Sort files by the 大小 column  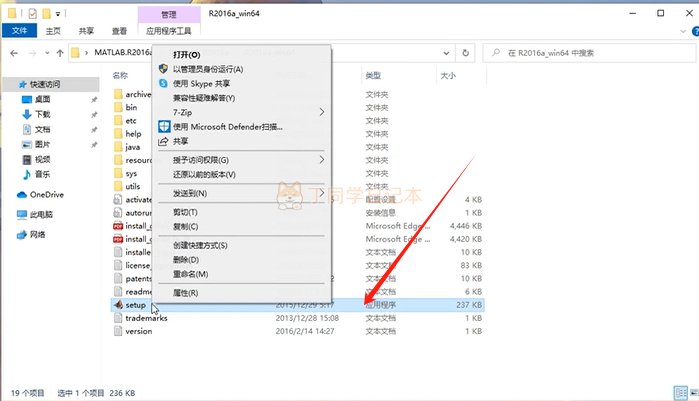tap(448, 76)
